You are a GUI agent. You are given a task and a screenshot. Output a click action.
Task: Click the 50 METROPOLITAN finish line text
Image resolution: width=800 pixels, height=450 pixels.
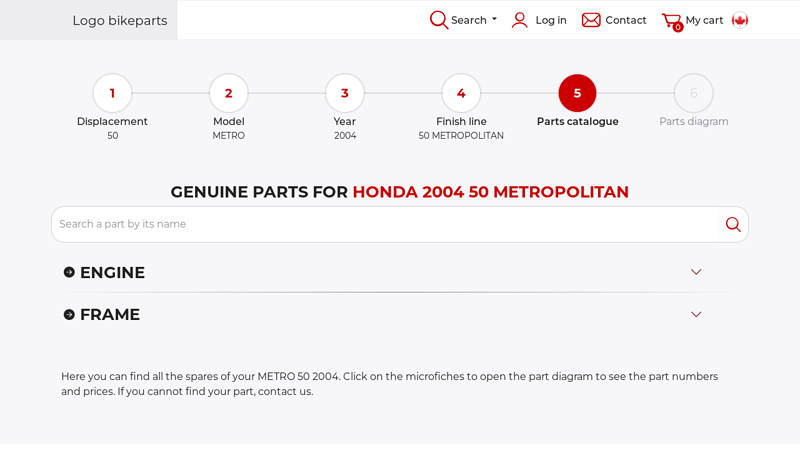click(x=461, y=136)
